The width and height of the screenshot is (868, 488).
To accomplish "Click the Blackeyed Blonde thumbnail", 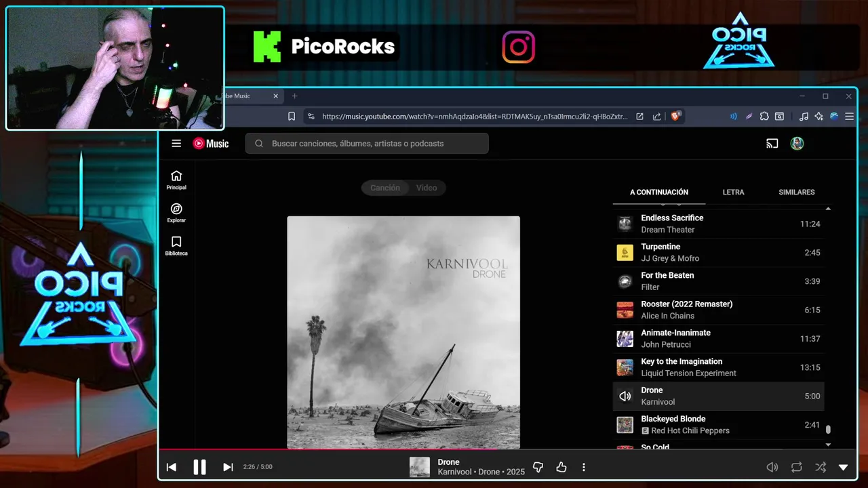I will (625, 424).
